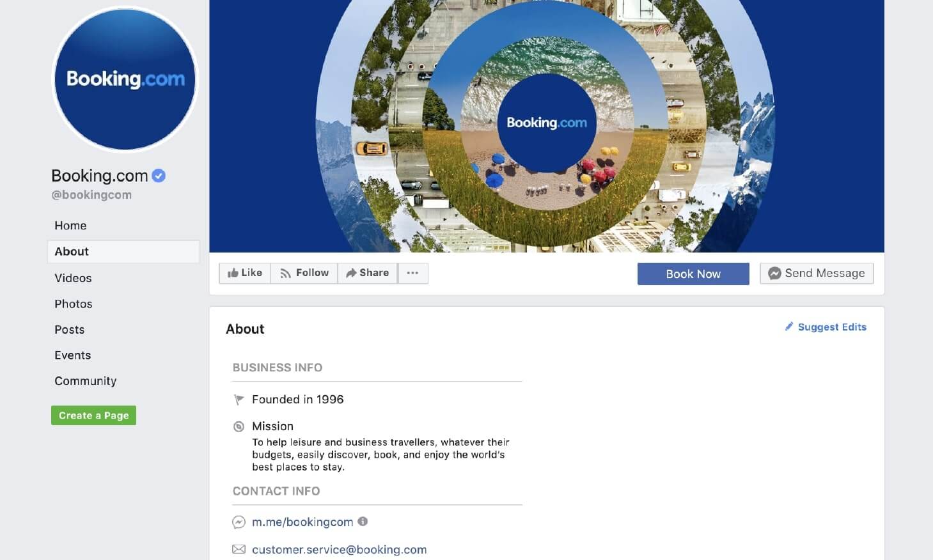The image size is (933, 560).
Task: Click the envelope icon next to the email
Action: pyautogui.click(x=239, y=549)
